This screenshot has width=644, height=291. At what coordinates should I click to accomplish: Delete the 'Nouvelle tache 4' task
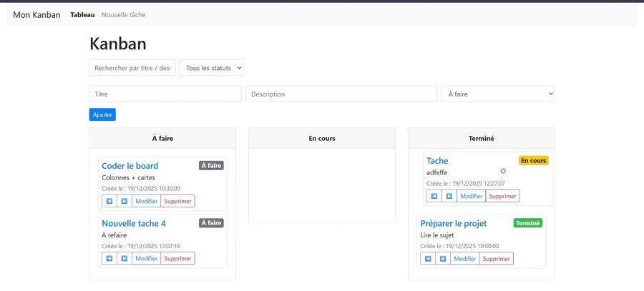pos(178,259)
